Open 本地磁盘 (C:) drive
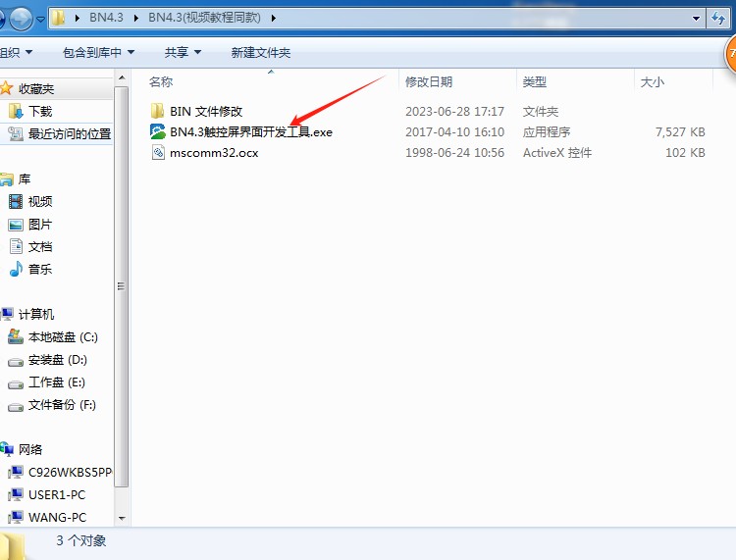 [x=63, y=336]
